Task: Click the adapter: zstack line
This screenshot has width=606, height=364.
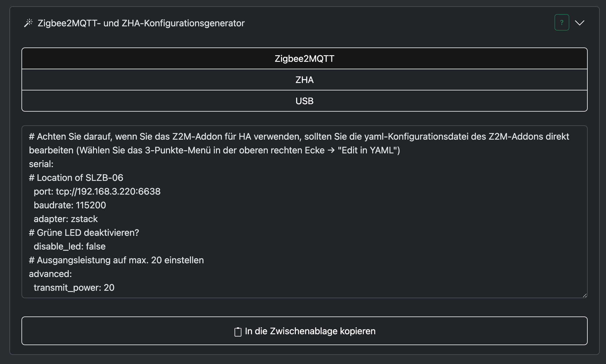Action: pyautogui.click(x=66, y=219)
